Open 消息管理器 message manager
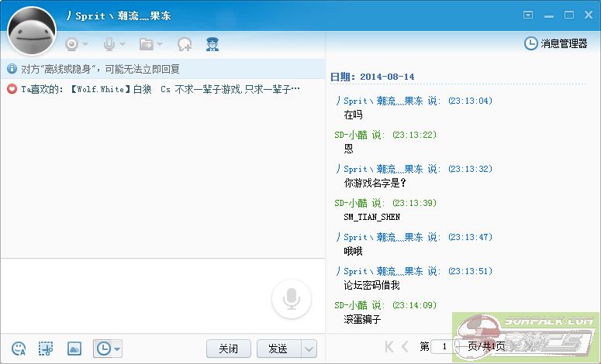The width and height of the screenshot is (601, 364). [x=556, y=43]
